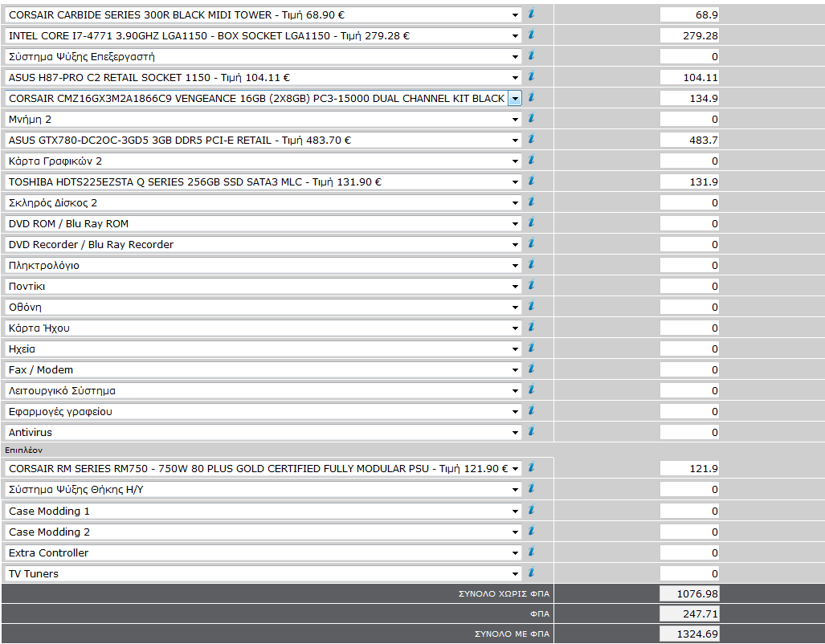Open info icon for Σύστημα Ψύξης Επεξεργαστή
This screenshot has width=825, height=644.
coord(532,55)
